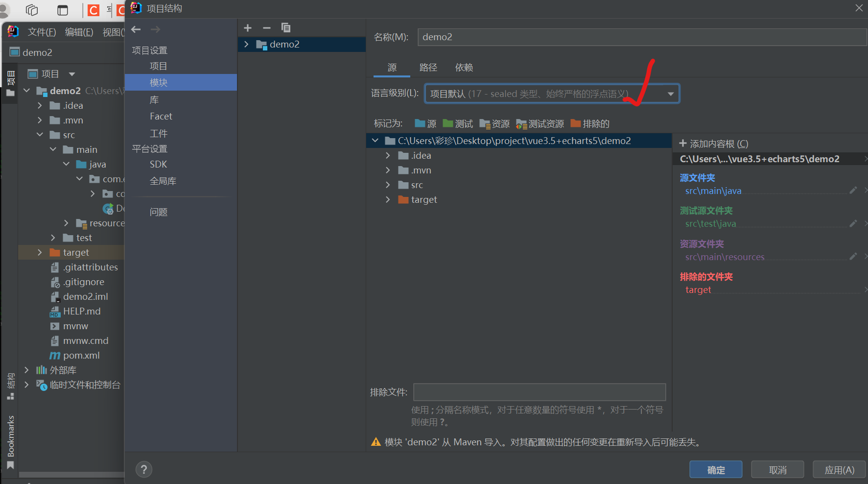This screenshot has height=484, width=868.
Task: Click the 排除文件 input field
Action: pyautogui.click(x=540, y=392)
